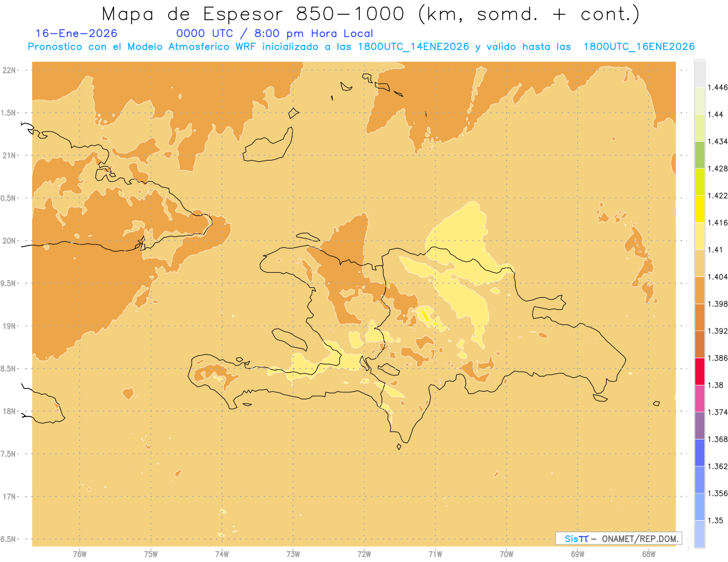The width and height of the screenshot is (728, 562).
Task: Click the '1800UTC_16ENE2026' valid-until timestamp
Action: click(x=638, y=47)
